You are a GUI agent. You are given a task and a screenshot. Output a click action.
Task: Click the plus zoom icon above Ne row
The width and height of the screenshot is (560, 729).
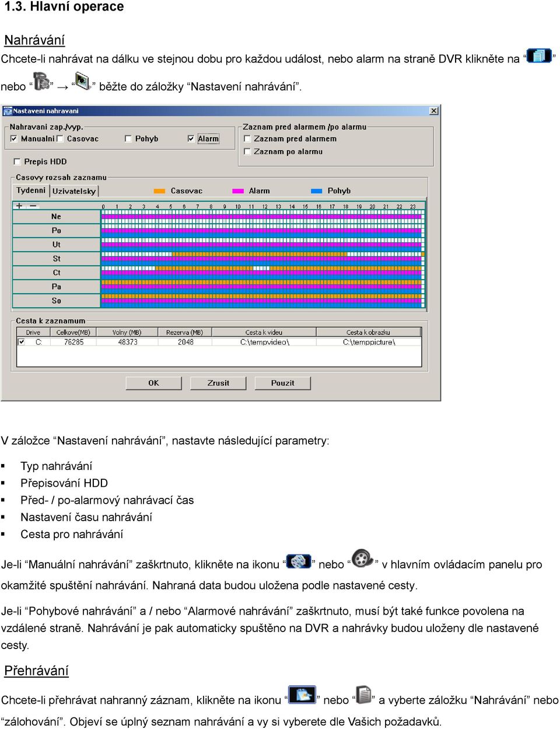pos(19,205)
